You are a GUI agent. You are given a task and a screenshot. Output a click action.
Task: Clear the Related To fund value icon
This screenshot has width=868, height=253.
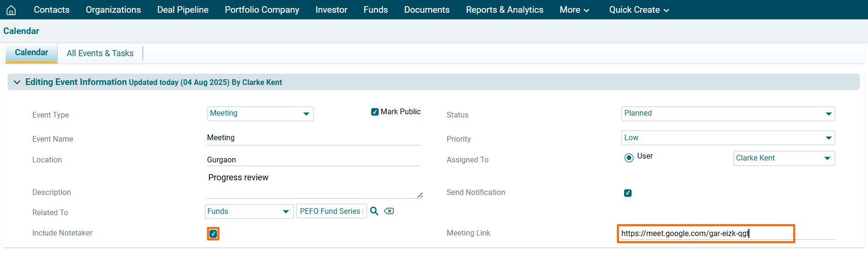pos(389,211)
